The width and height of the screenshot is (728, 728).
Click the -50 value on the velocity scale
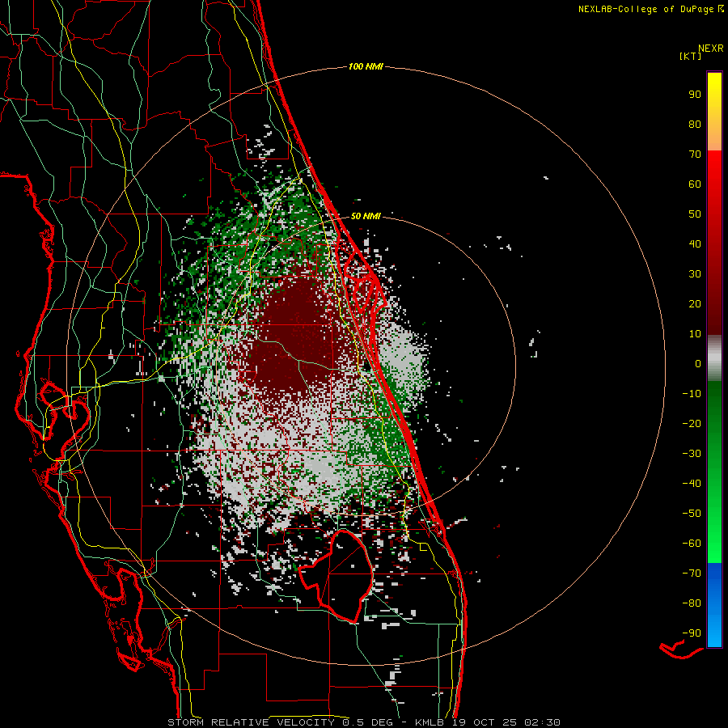692,514
